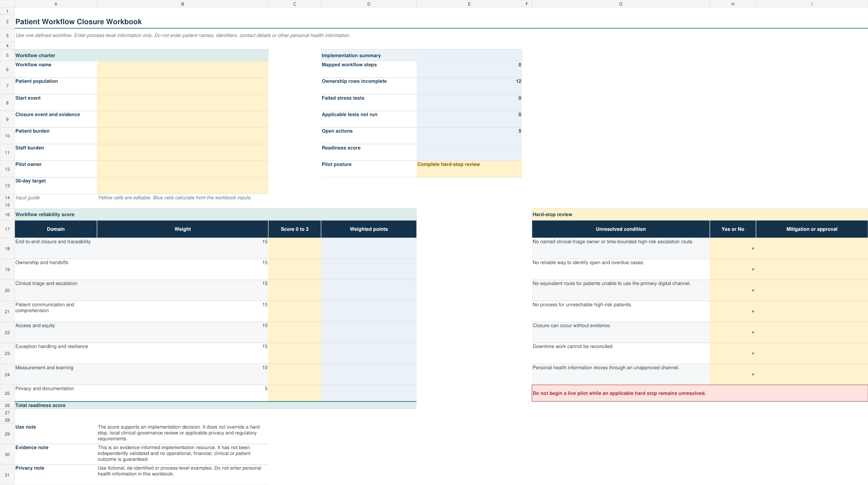Click the 'Failed stress tests' value cell

point(469,103)
